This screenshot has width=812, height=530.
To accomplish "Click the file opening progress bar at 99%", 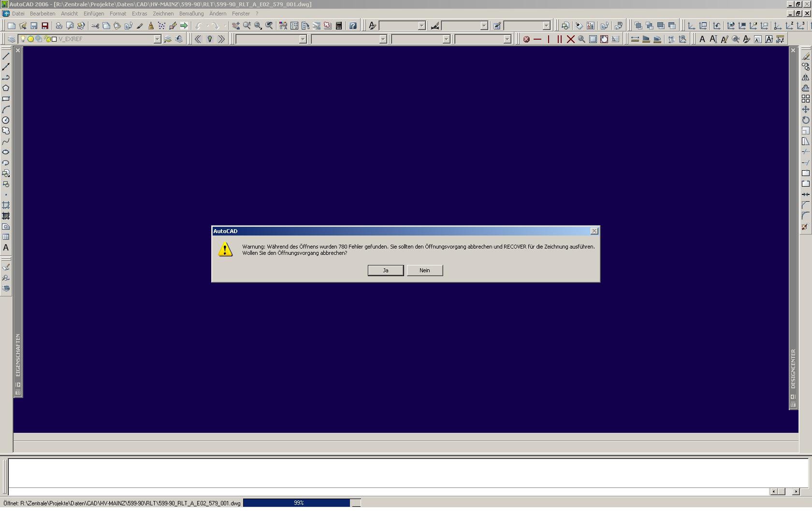I will click(302, 503).
